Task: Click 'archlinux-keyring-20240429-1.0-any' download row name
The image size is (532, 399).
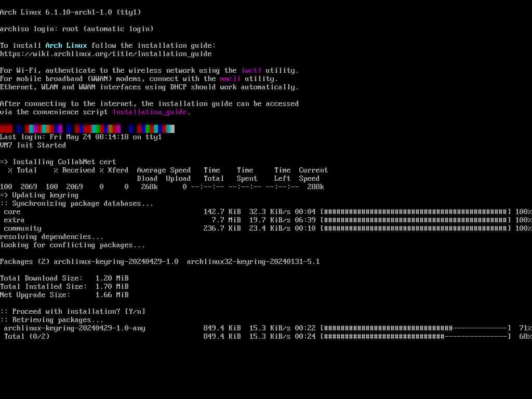Action: (x=75, y=328)
